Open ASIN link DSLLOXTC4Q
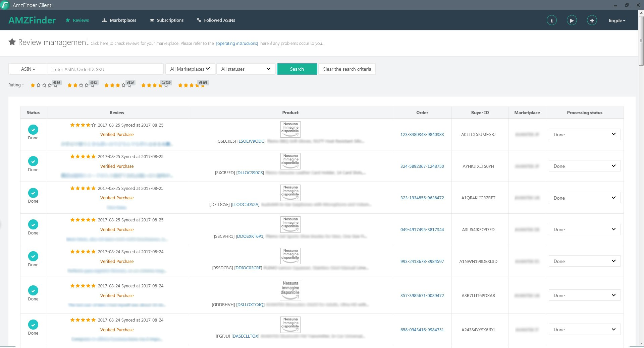Image resolution: width=644 pixels, height=348 pixels. tap(251, 304)
